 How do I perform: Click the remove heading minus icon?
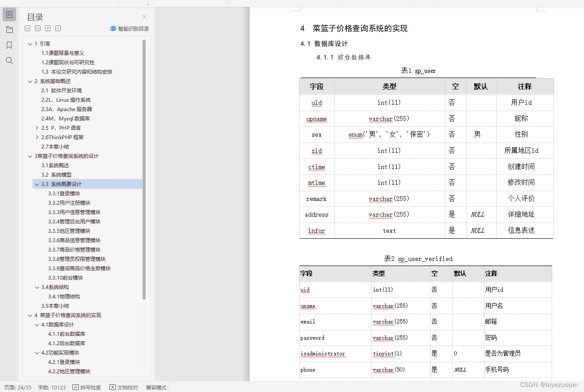(x=58, y=29)
